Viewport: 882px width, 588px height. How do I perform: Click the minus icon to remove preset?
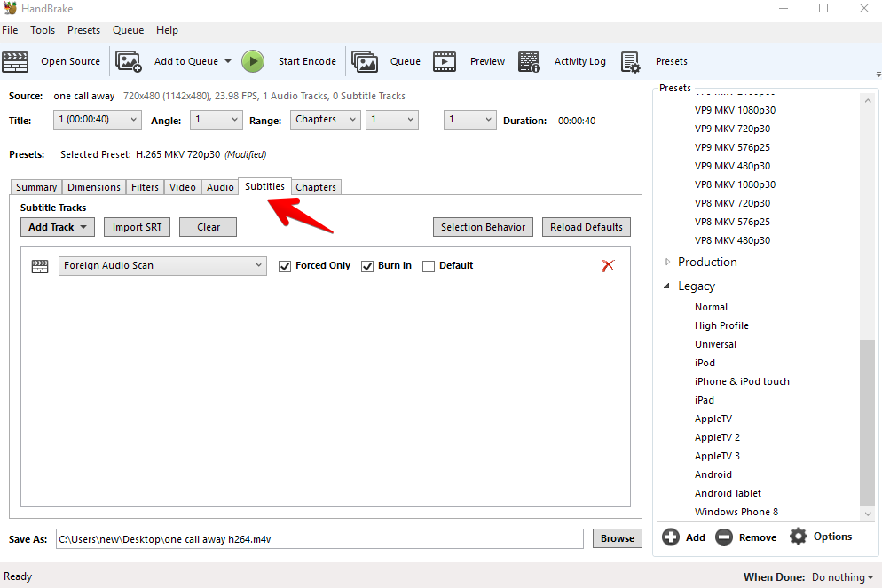[724, 537]
